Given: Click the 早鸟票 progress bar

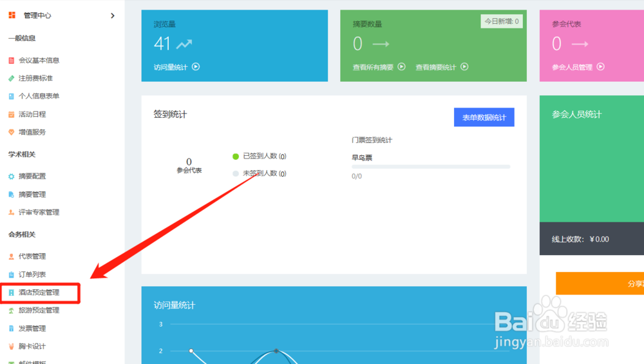Looking at the screenshot, I should (431, 167).
